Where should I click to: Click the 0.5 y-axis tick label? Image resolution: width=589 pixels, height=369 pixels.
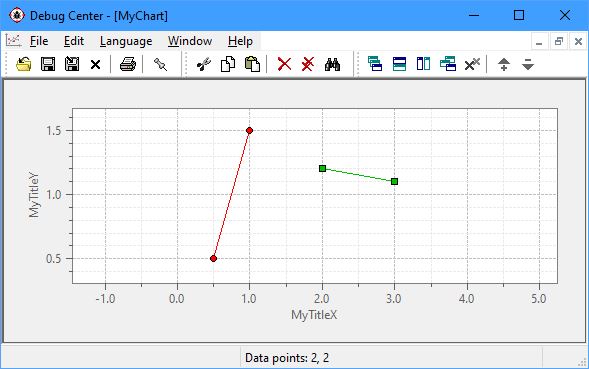tap(54, 259)
